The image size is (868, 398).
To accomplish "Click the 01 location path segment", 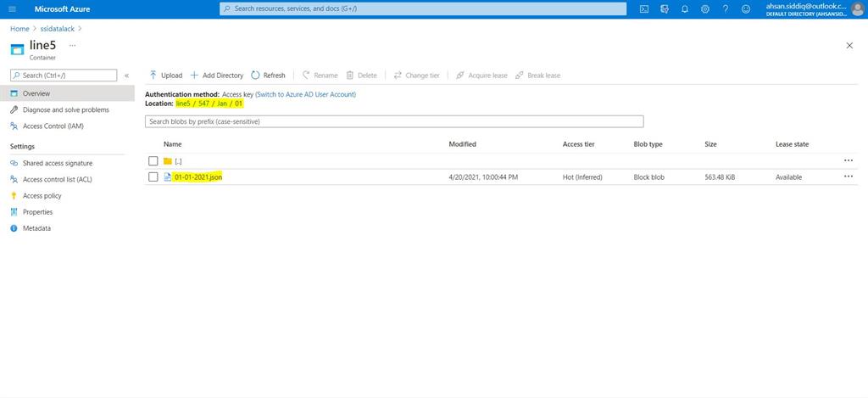I will 238,103.
